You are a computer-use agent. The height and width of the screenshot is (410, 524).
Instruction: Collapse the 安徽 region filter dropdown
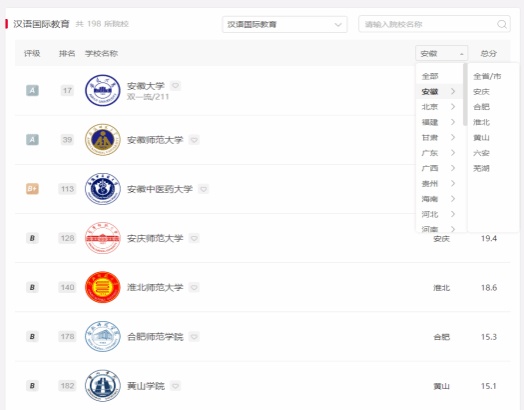(x=441, y=53)
